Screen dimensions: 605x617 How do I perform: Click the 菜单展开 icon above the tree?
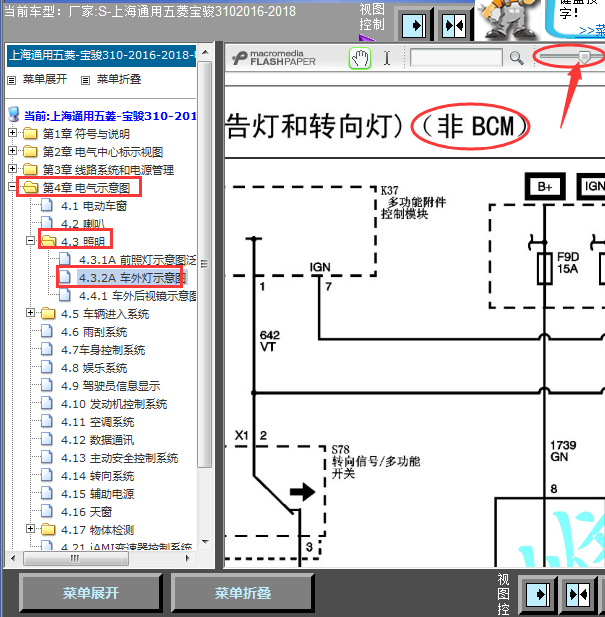tap(12, 80)
